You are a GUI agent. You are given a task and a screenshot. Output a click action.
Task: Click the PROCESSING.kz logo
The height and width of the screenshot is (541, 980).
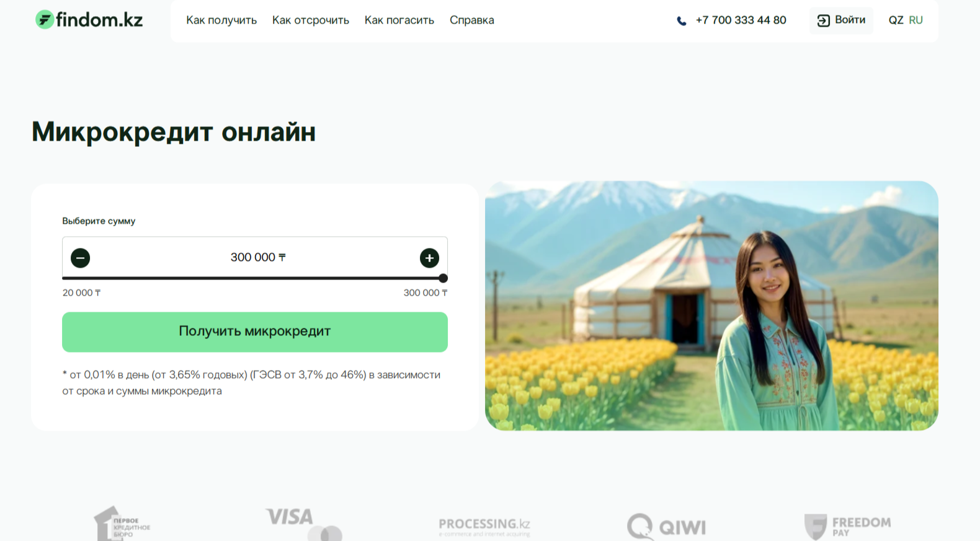click(484, 527)
